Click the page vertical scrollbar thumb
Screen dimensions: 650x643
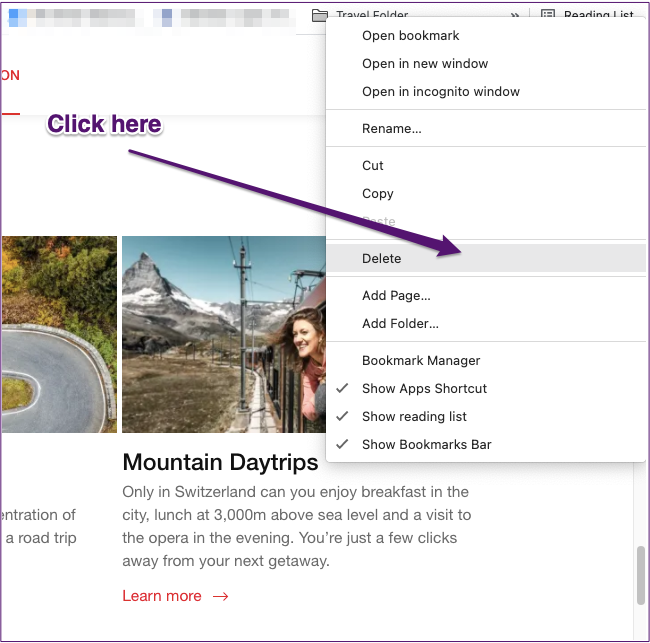coord(641,576)
